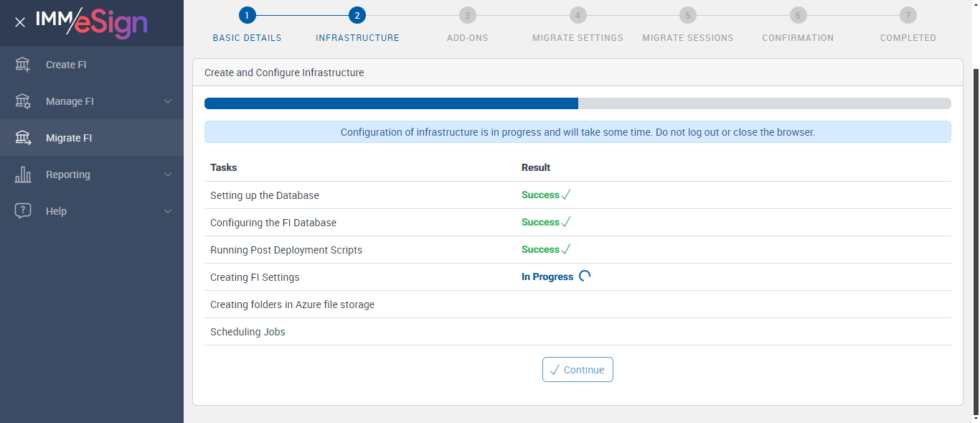Expand the Help chevron
The image size is (980, 423).
point(168,211)
